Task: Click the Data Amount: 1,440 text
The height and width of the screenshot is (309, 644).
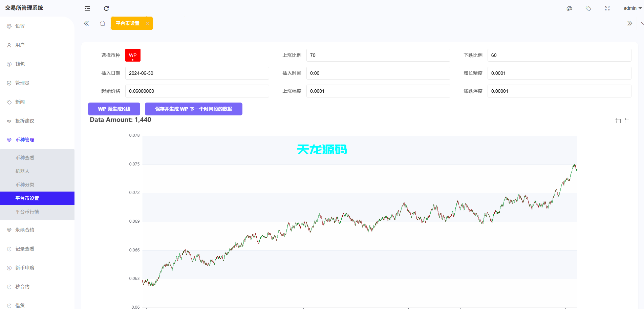Action: (x=121, y=119)
